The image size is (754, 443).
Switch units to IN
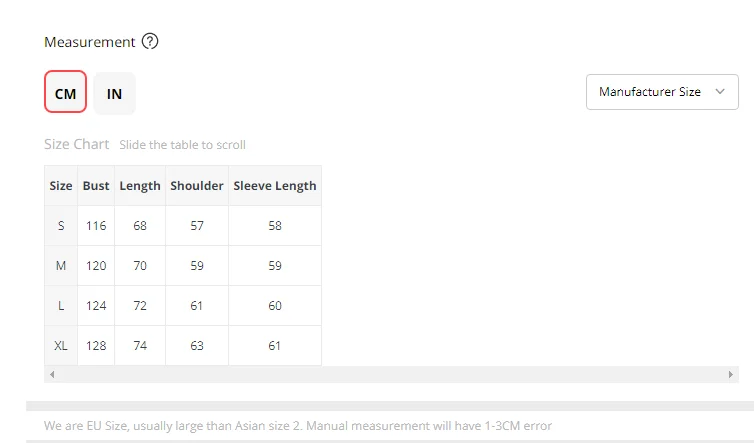click(x=114, y=93)
